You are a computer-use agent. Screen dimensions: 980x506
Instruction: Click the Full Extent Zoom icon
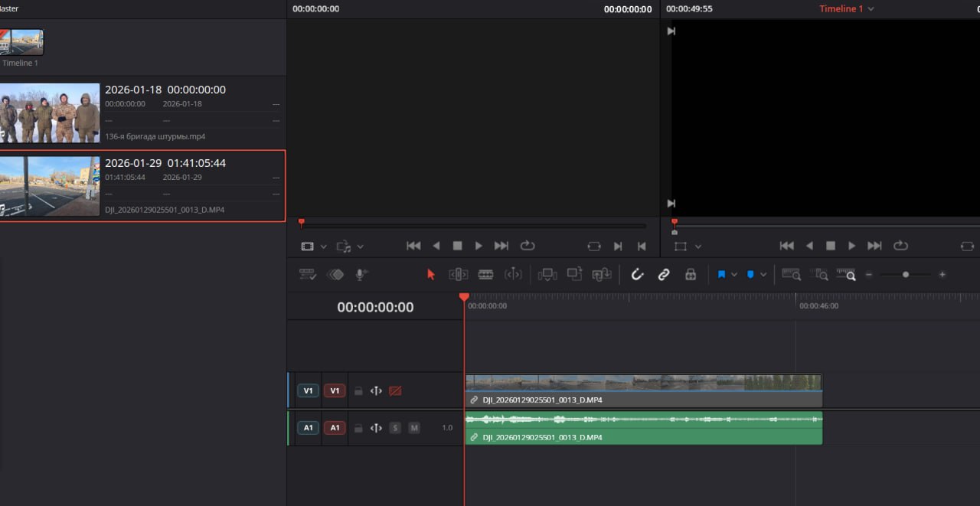791,274
